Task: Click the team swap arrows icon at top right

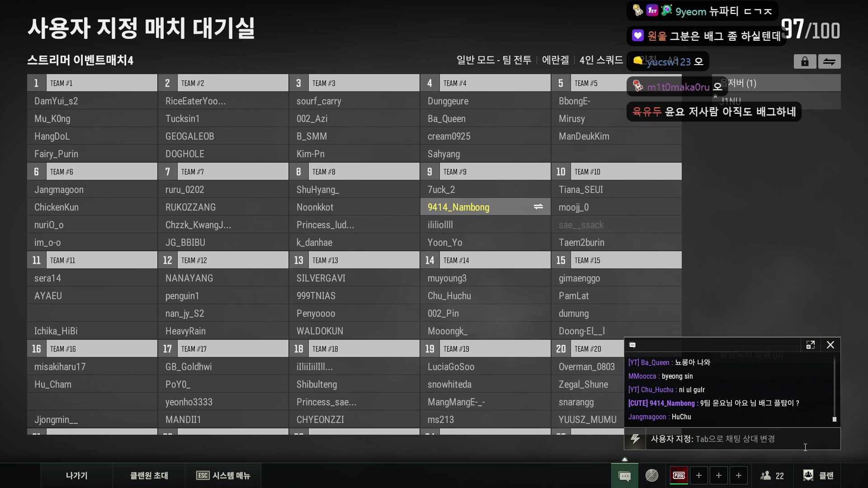Action: coord(830,61)
